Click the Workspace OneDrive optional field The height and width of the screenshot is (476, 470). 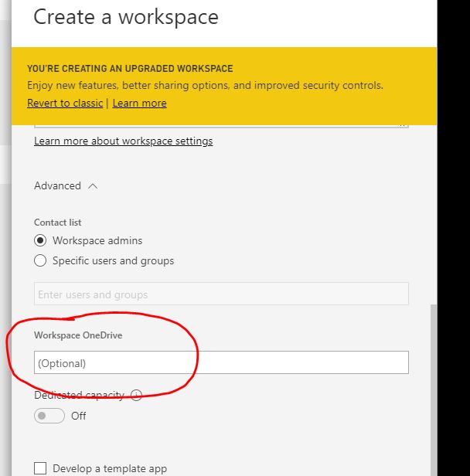221,362
